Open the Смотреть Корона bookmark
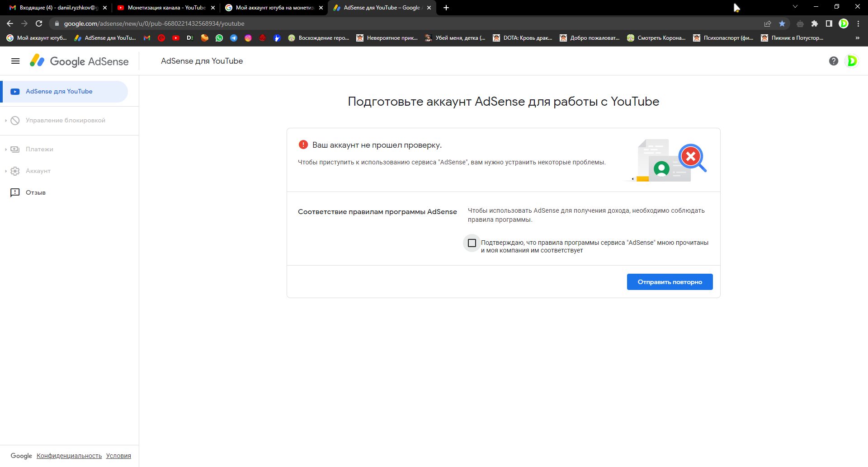868x467 pixels. [x=656, y=38]
